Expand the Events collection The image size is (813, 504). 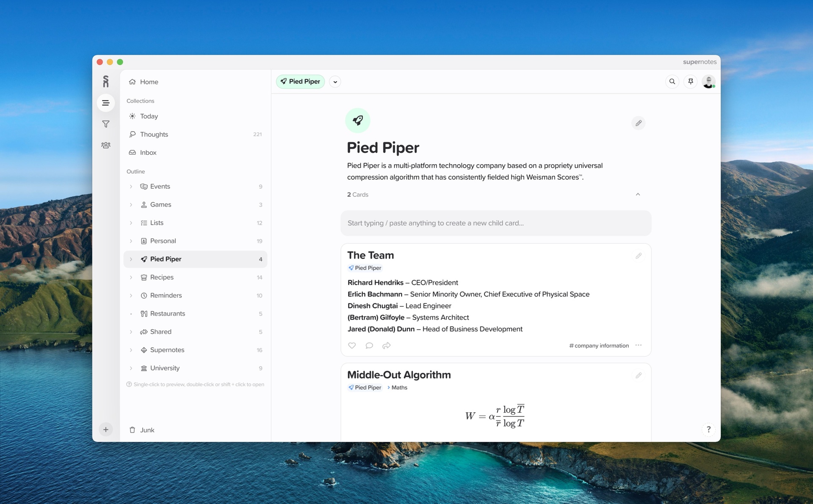point(130,186)
